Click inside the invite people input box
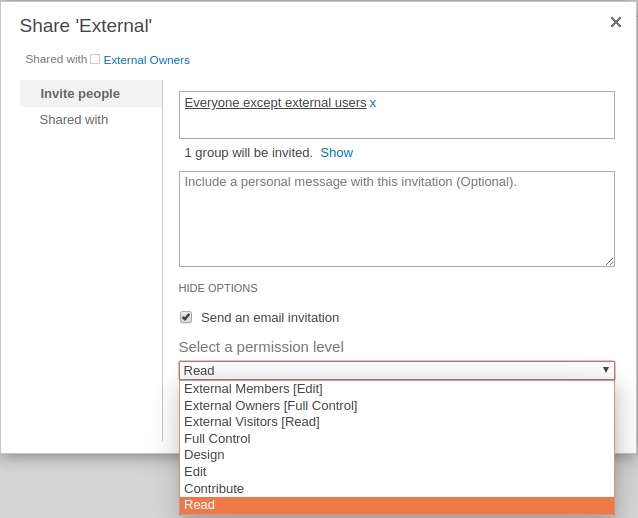638x518 pixels. tap(397, 115)
